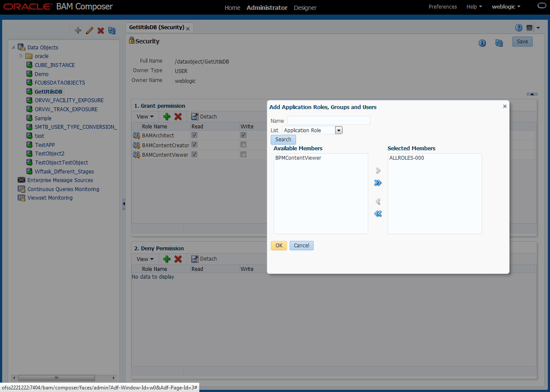Click the pencil edit icon above the tree
The height and width of the screenshot is (392, 550).
click(x=89, y=30)
